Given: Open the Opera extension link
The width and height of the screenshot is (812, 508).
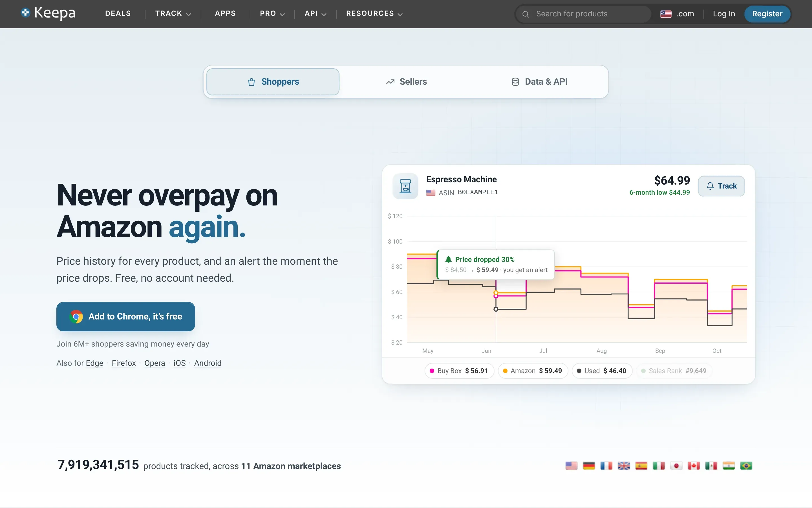Looking at the screenshot, I should [155, 363].
